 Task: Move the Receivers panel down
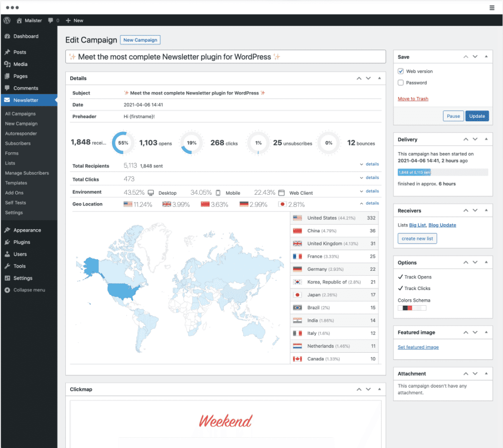pyautogui.click(x=475, y=210)
